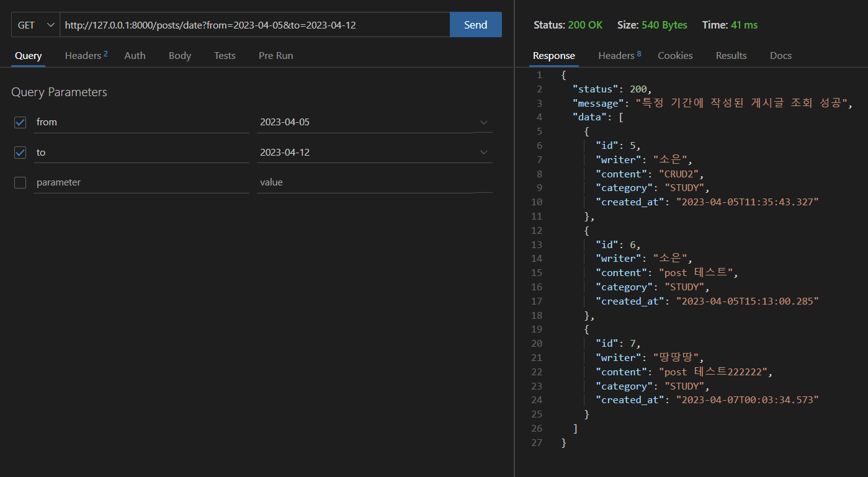
Task: Open the request Headers tab
Action: click(x=86, y=56)
